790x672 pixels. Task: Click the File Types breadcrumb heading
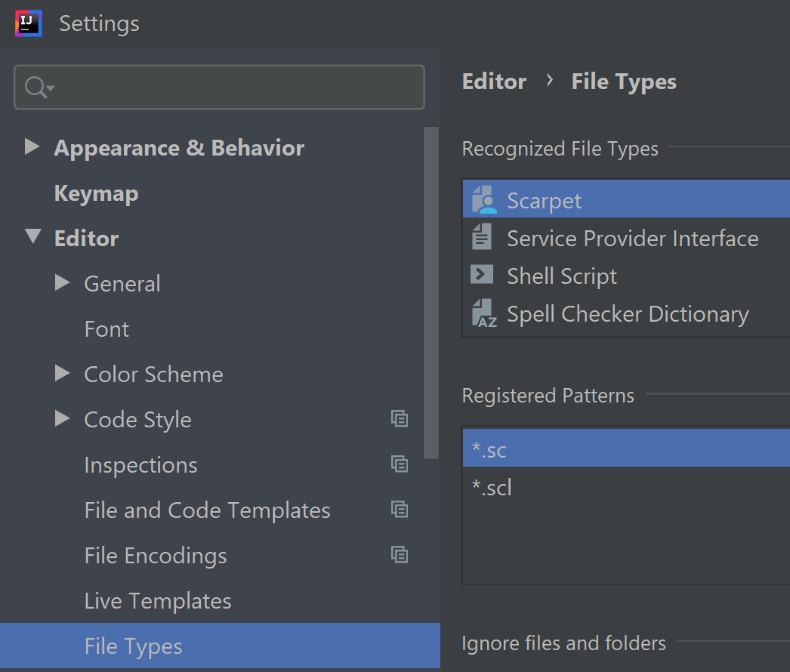[x=624, y=82]
